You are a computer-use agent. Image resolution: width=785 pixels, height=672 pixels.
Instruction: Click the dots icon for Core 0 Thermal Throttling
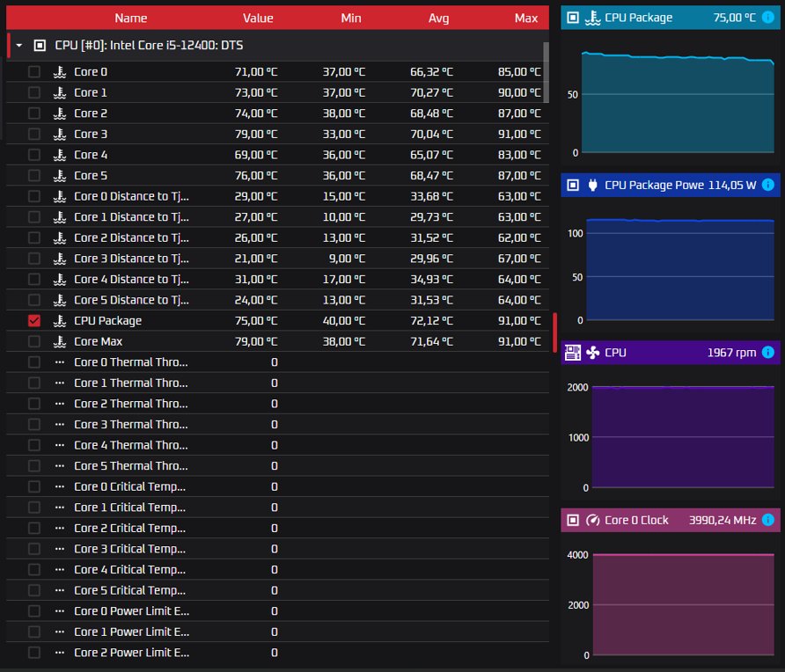tap(60, 362)
